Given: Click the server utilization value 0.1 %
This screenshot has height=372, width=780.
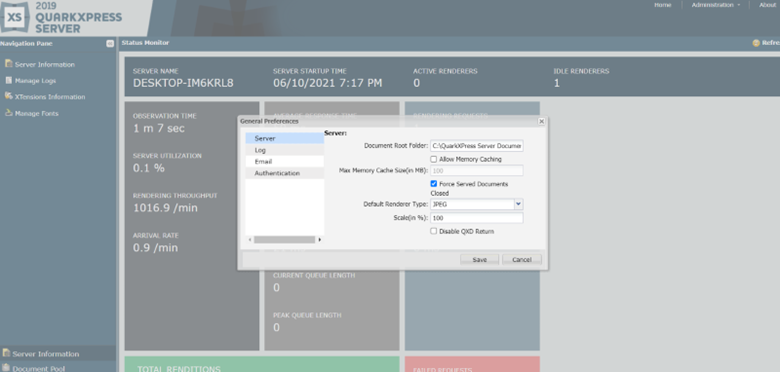Looking at the screenshot, I should click(149, 168).
